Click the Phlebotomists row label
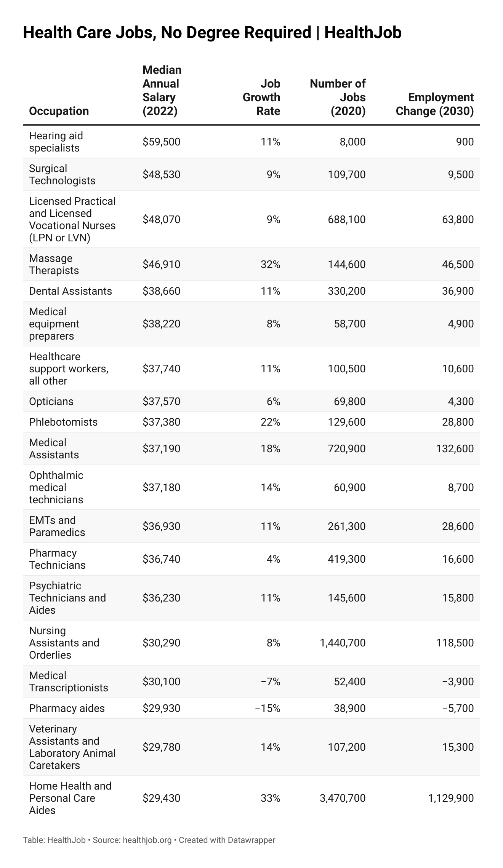 point(63,422)
